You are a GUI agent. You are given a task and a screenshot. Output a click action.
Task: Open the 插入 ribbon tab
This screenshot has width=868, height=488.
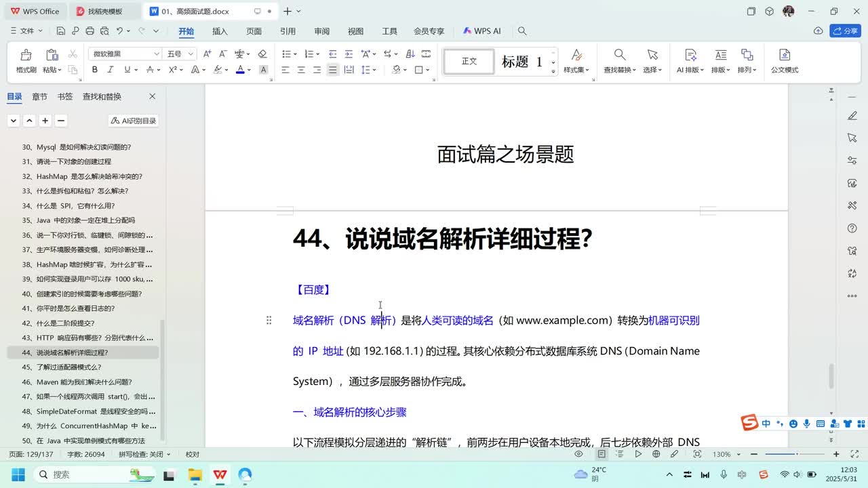coord(220,31)
